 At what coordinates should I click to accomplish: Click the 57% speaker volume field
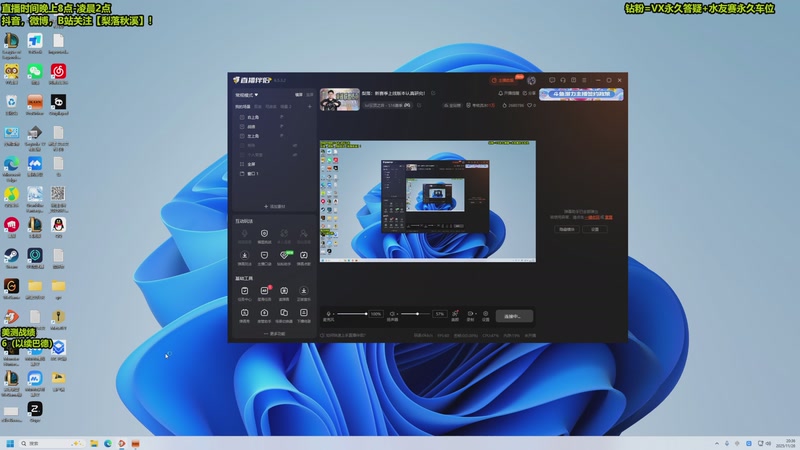pos(440,314)
